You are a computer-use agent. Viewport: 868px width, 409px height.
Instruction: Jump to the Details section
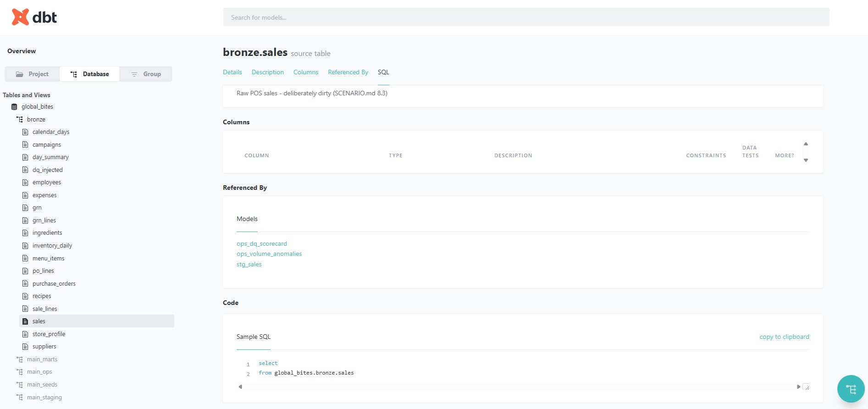(232, 72)
